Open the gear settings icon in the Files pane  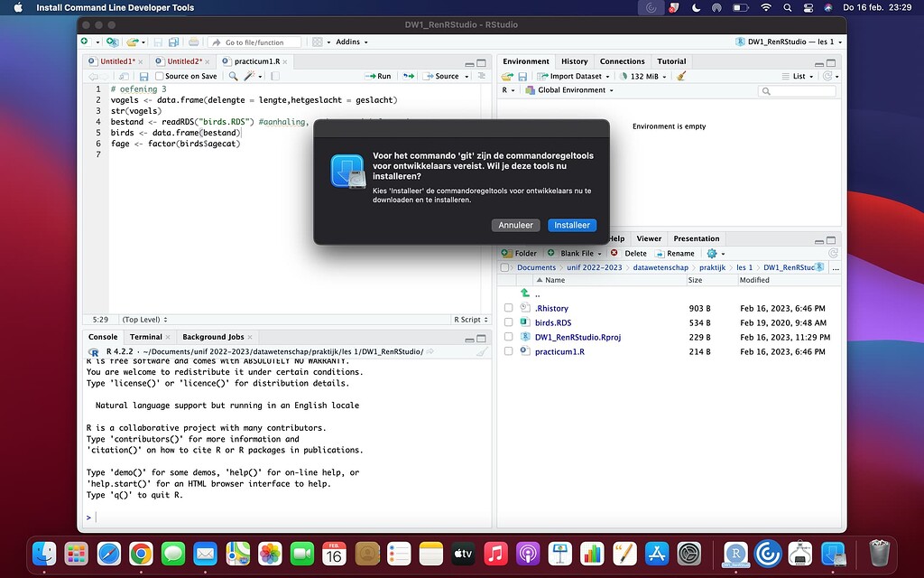tap(711, 253)
